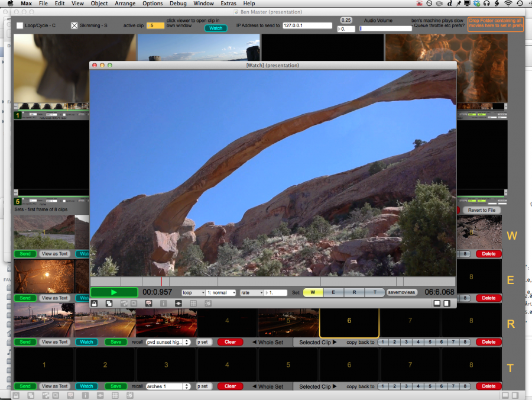Open the Extras menu in the menu bar
The width and height of the screenshot is (532, 400).
[228, 4]
